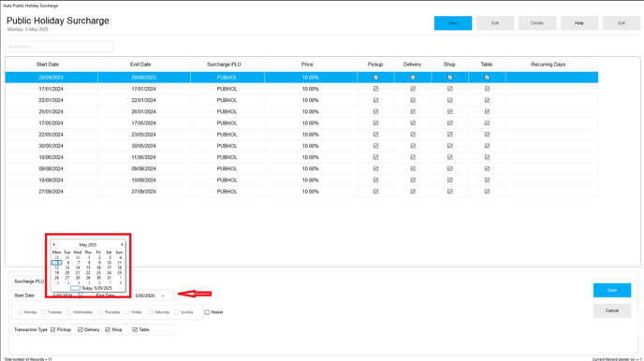Uncheck the Delivery transaction type

80,330
